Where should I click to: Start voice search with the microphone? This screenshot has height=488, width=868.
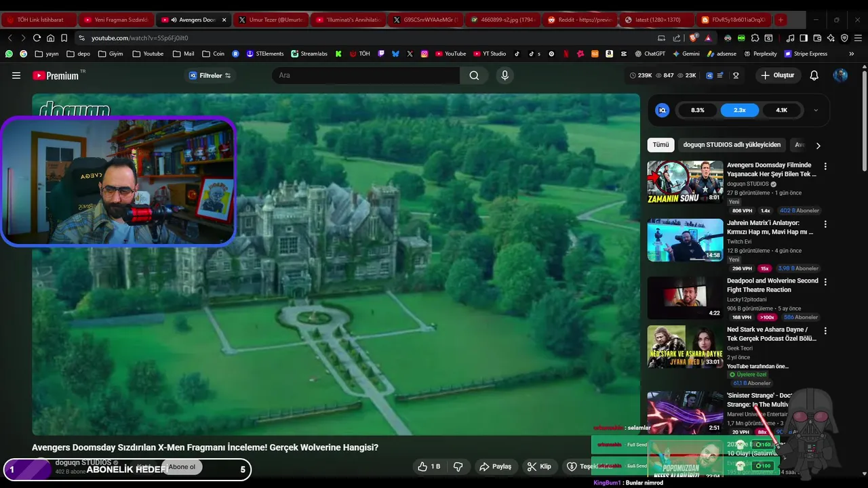pos(505,75)
